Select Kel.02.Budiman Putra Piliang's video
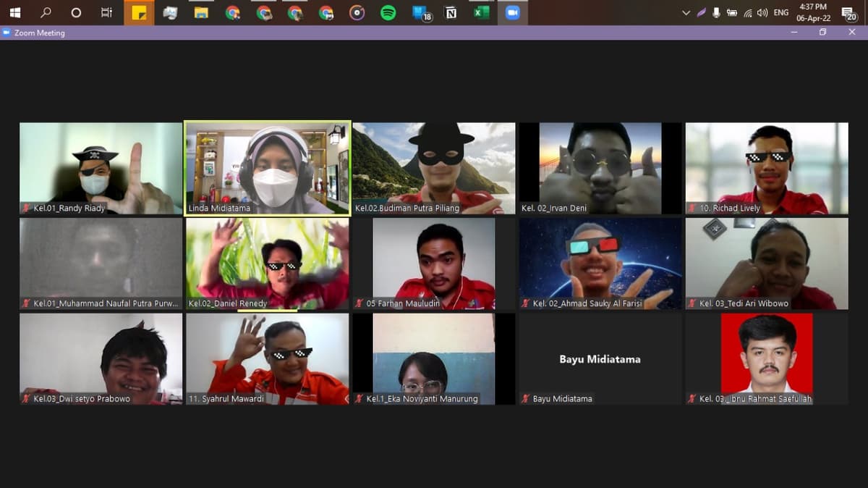Viewport: 868px width, 488px height. pos(434,168)
